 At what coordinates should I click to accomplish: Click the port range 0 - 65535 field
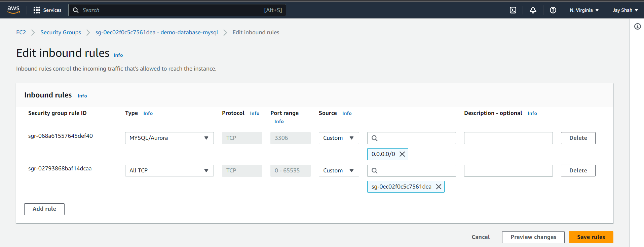(x=291, y=170)
